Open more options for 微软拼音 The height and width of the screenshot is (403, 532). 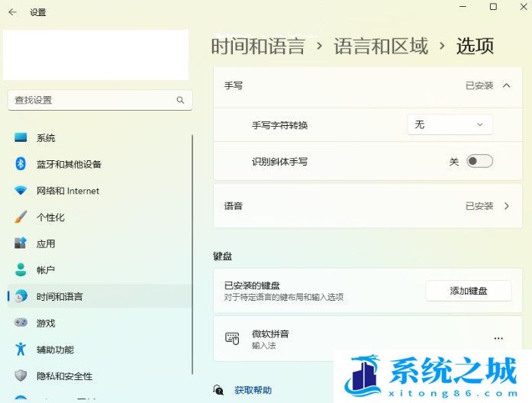(x=498, y=338)
